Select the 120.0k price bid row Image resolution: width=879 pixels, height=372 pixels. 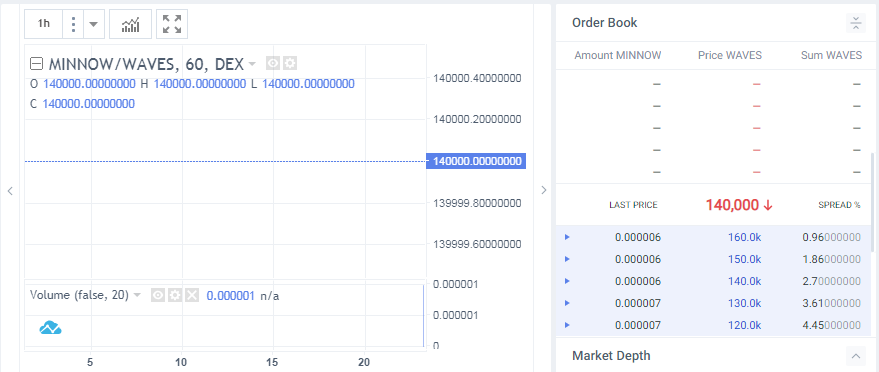(x=714, y=325)
